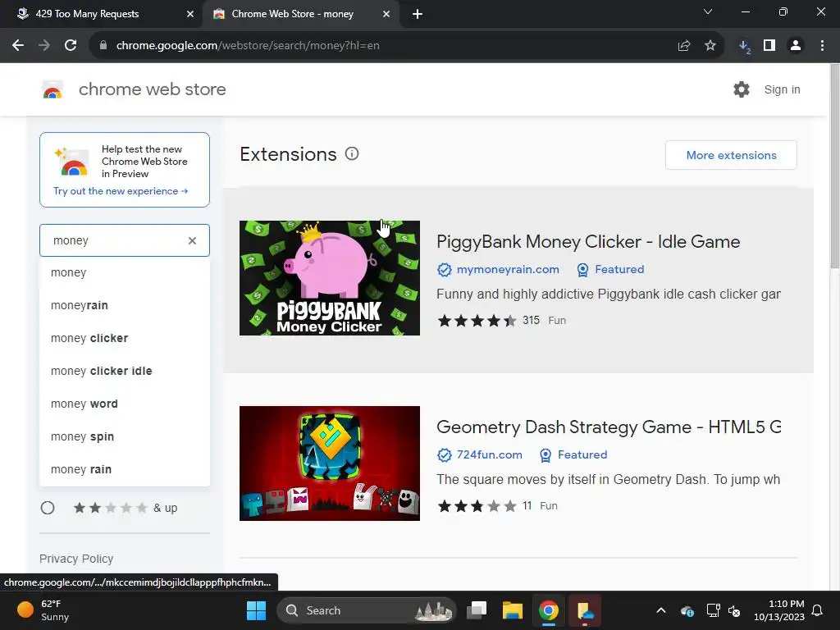Click the Chrome address bar URL
Viewport: 840px width, 630px height.
coord(248,46)
